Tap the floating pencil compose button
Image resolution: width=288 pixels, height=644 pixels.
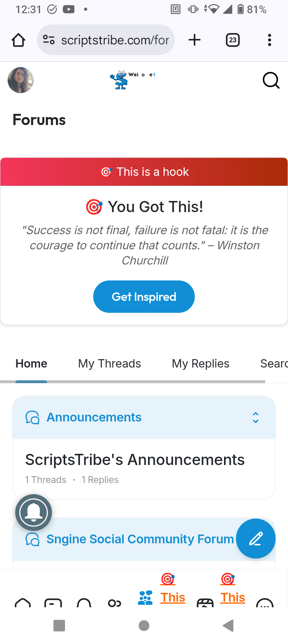click(256, 539)
